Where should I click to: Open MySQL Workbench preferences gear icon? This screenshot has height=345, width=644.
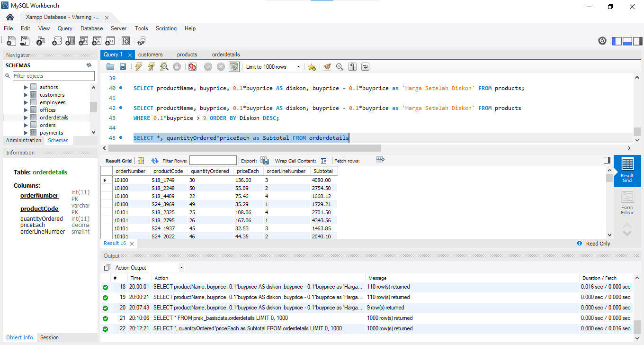602,41
